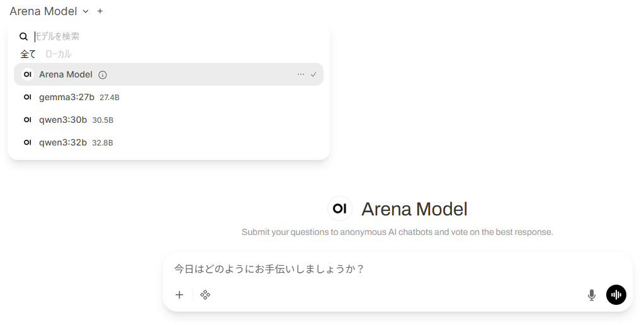644x325 pixels.
Task: Click the info icon beside Arena Model
Action: [103, 75]
